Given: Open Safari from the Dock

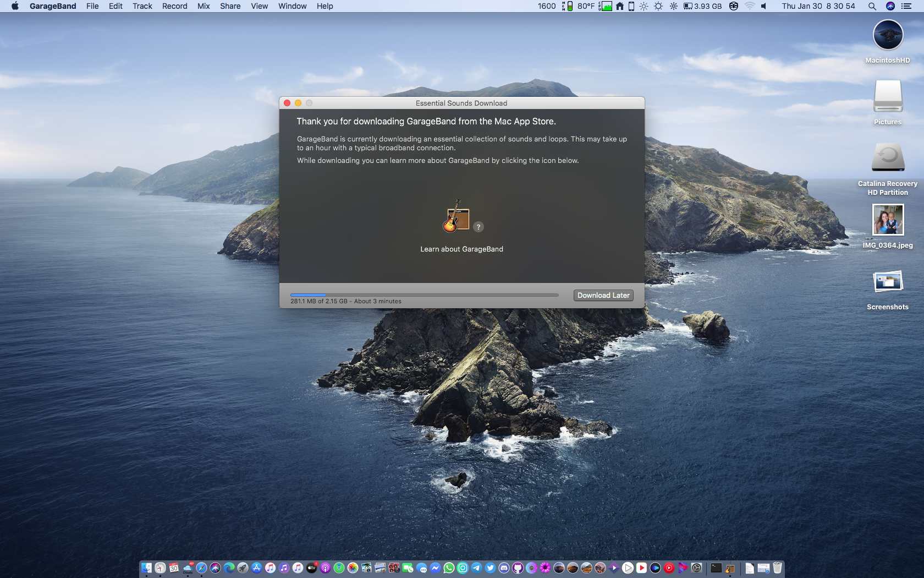Looking at the screenshot, I should 201,568.
